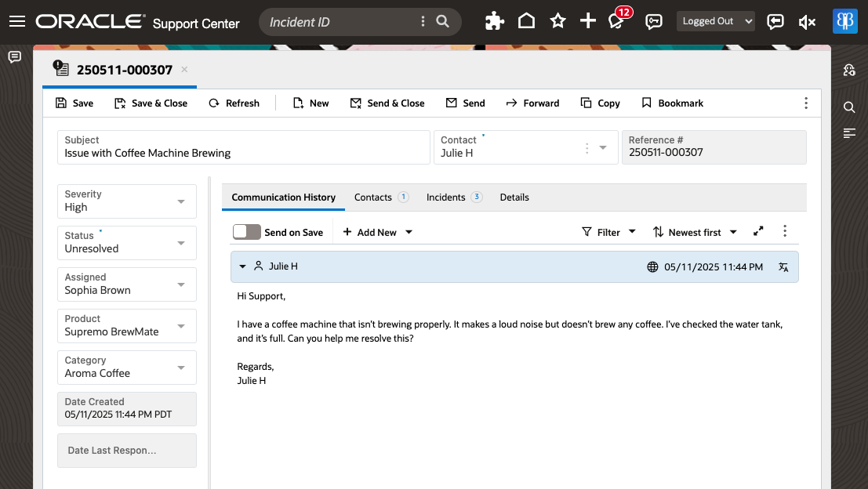Click the globe icon on the message header
This screenshot has width=868, height=489.
click(x=652, y=266)
